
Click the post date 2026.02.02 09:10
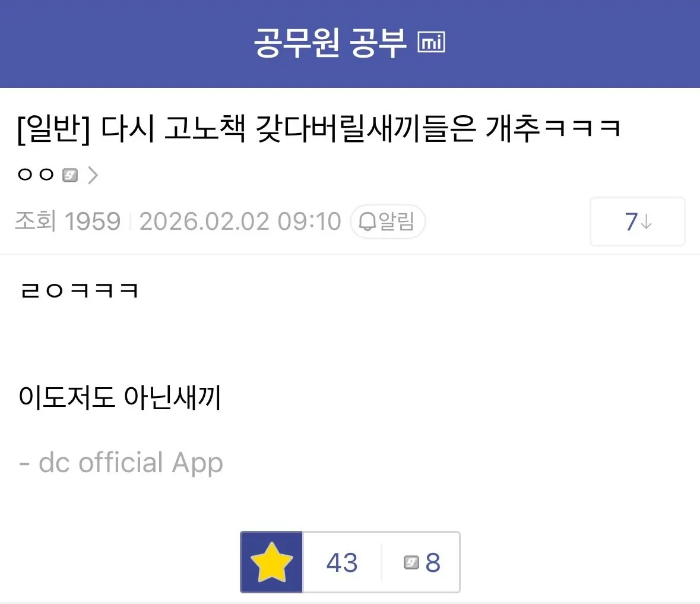[240, 222]
